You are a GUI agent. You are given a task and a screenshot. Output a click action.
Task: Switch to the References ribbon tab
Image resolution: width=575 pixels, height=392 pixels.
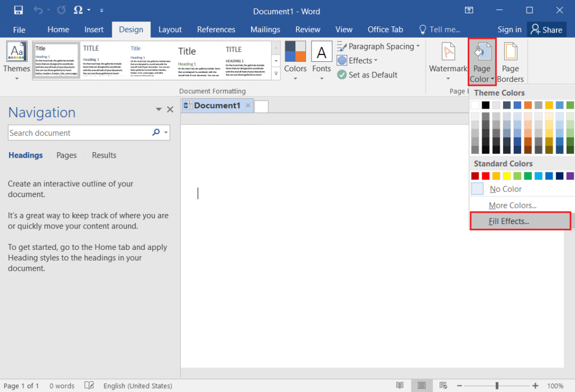click(216, 29)
